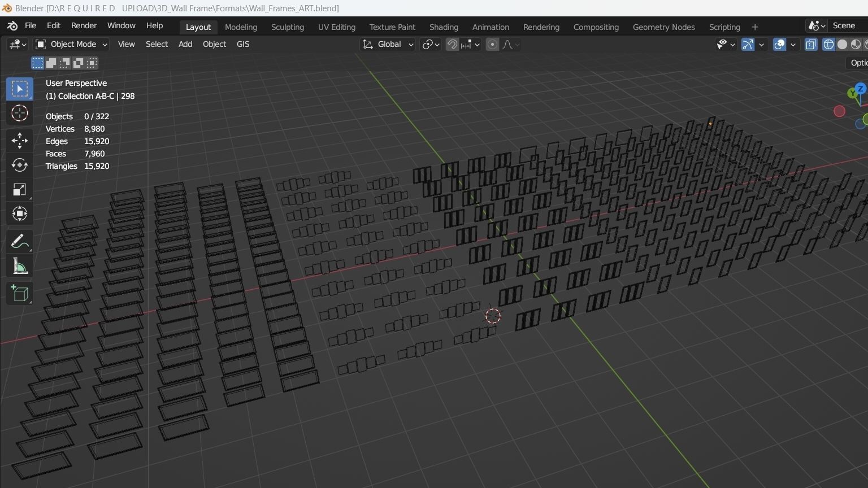Switch to the Shading workspace tab

[444, 27]
